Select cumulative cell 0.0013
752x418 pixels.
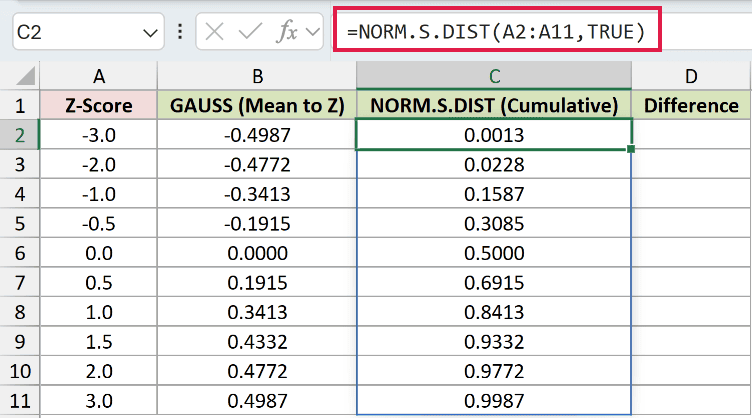494,135
